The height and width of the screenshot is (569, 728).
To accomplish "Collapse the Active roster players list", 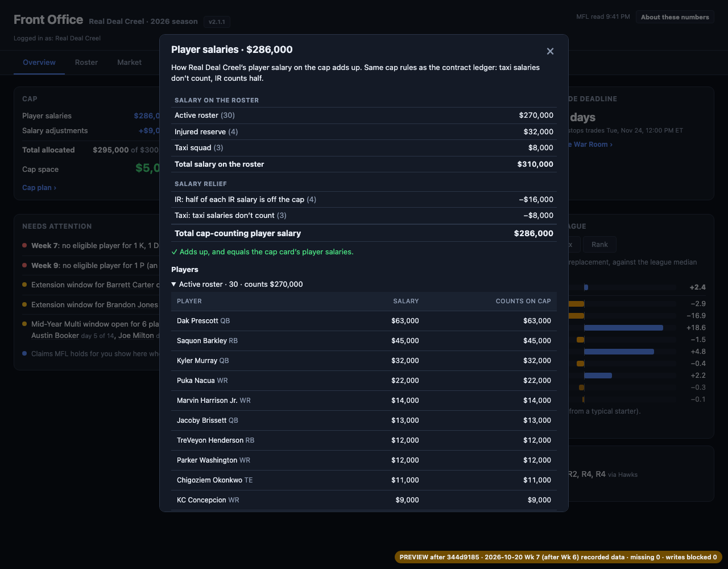I will click(237, 284).
